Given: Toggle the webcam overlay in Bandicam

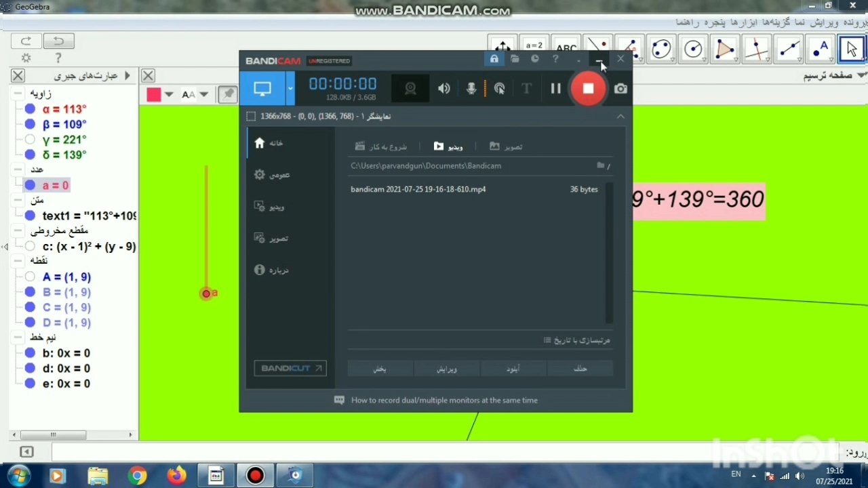Looking at the screenshot, I should pyautogui.click(x=410, y=89).
